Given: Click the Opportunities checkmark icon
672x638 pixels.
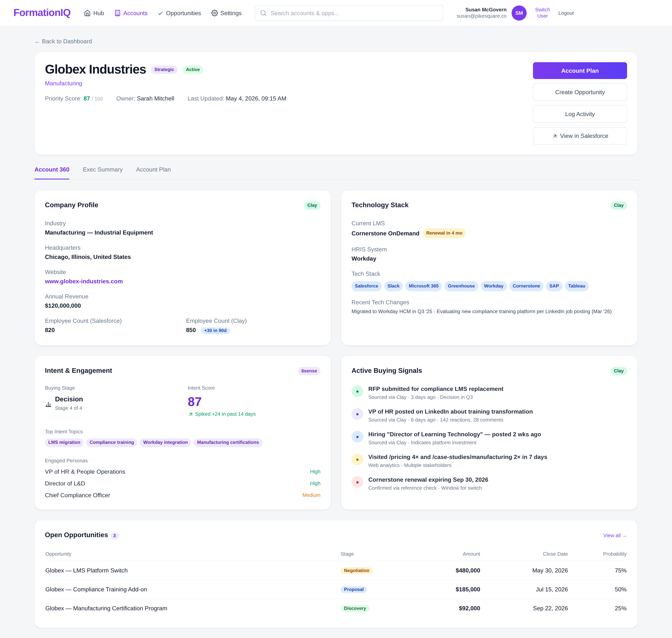Looking at the screenshot, I should pos(160,13).
